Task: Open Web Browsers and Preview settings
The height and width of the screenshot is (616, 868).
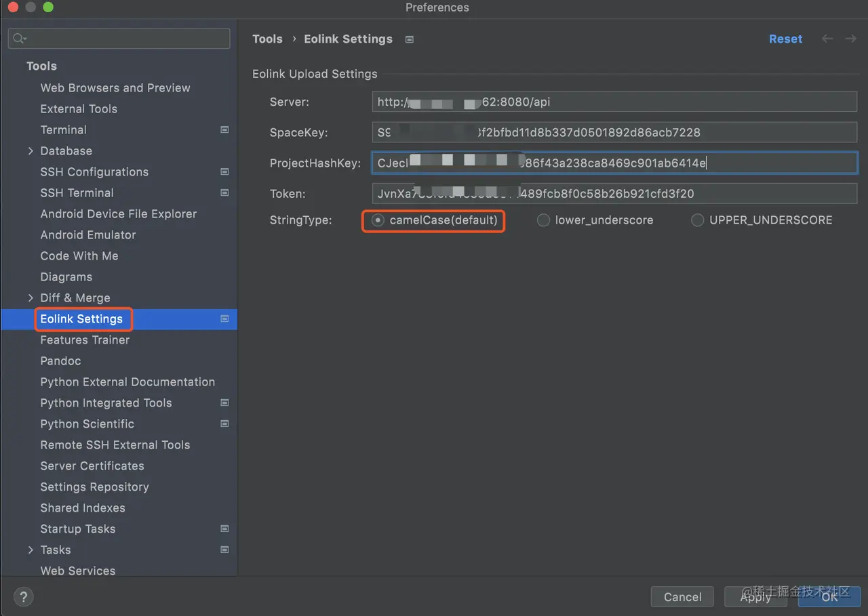Action: click(115, 87)
